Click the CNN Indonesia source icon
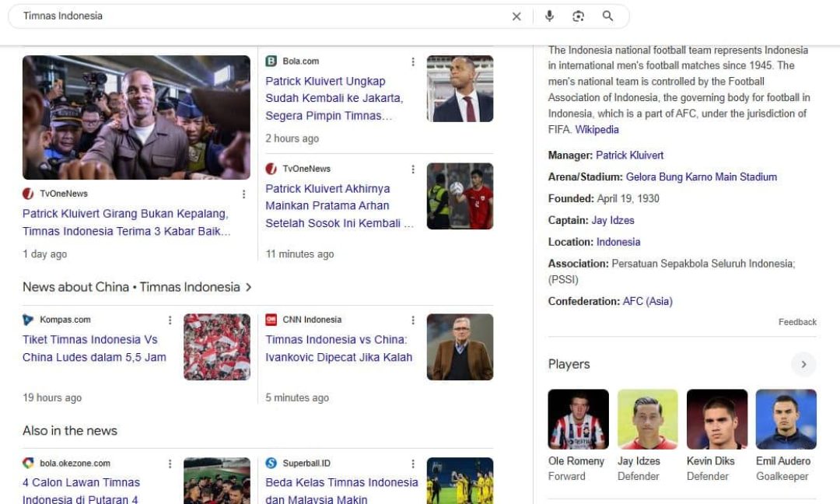 click(x=271, y=319)
